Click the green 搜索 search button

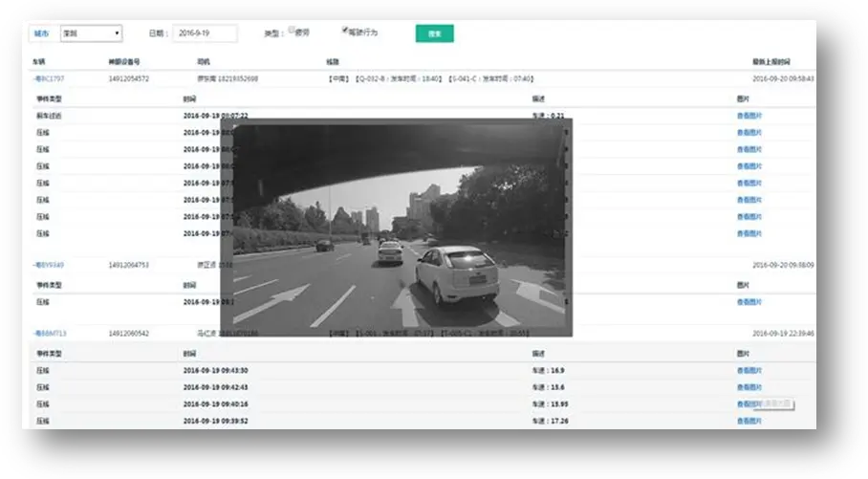click(435, 33)
